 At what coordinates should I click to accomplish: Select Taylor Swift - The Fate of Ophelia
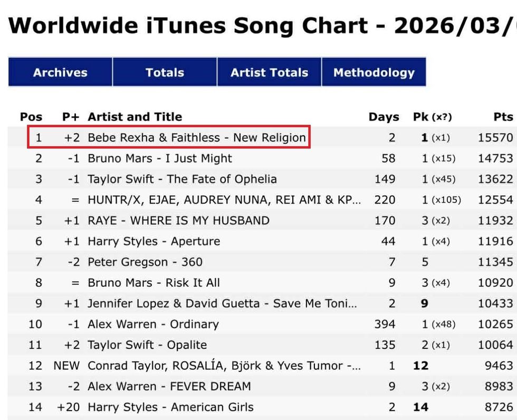click(x=182, y=179)
